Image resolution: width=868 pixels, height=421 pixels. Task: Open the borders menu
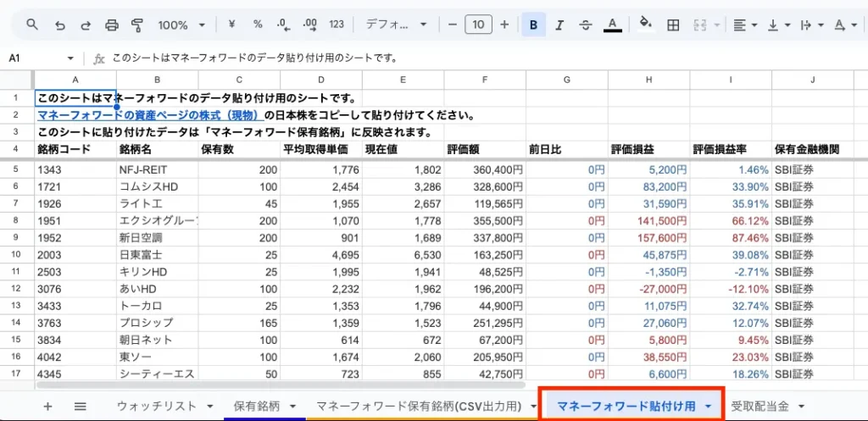[x=673, y=25]
